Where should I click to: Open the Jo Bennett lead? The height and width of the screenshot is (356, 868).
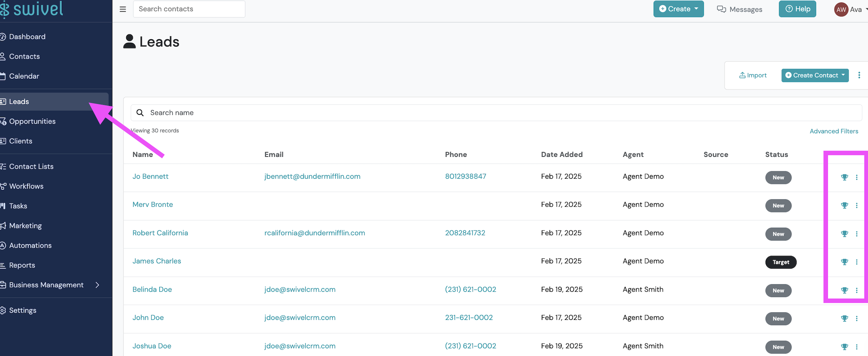150,176
